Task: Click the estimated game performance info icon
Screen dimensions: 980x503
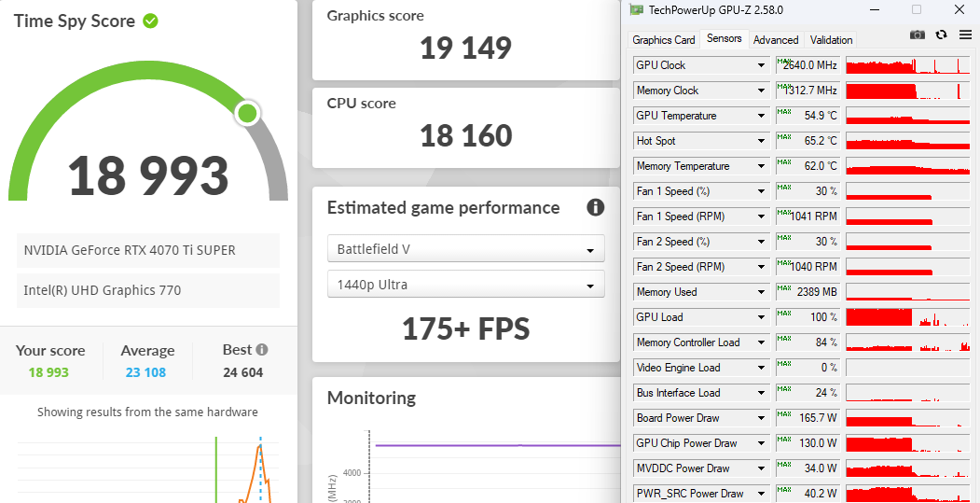Action: click(x=596, y=208)
